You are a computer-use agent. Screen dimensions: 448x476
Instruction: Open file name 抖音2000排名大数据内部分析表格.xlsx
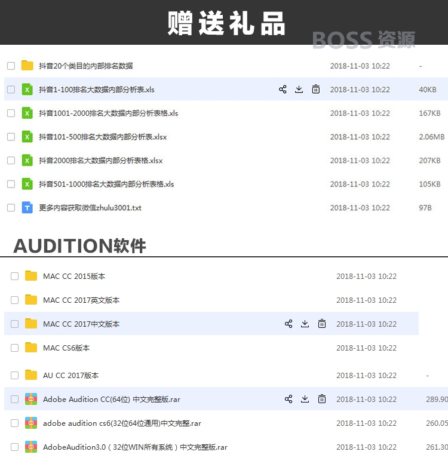(x=101, y=161)
